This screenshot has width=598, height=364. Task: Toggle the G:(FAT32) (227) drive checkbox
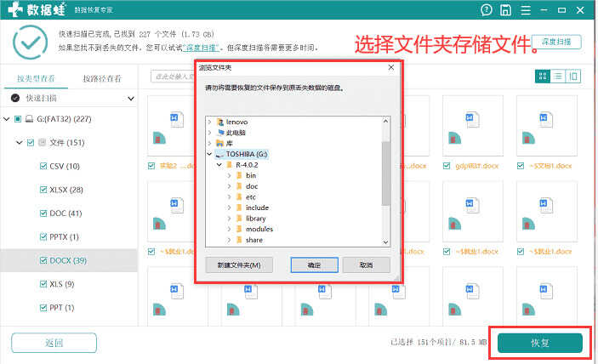pos(18,119)
